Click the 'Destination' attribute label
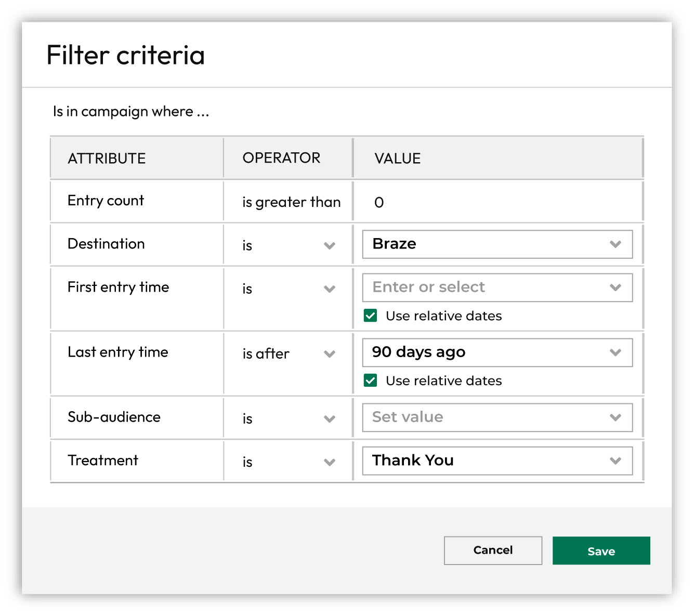 pos(106,244)
